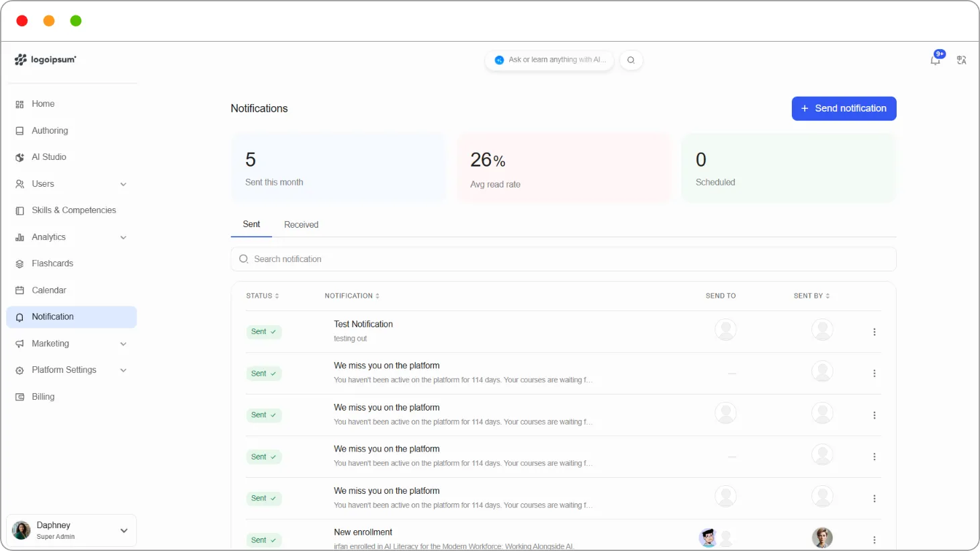Click the Platform Settings gear icon
This screenshot has height=551, width=980.
(x=19, y=370)
